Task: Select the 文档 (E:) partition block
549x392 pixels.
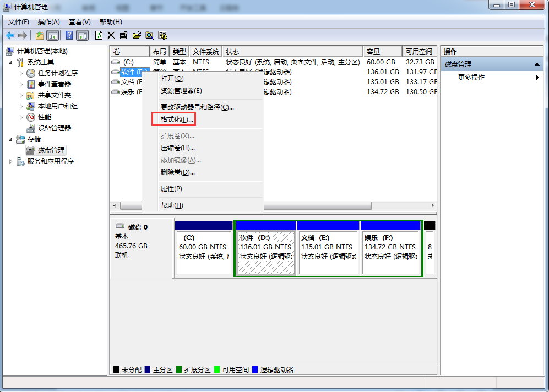Action: 328,248
